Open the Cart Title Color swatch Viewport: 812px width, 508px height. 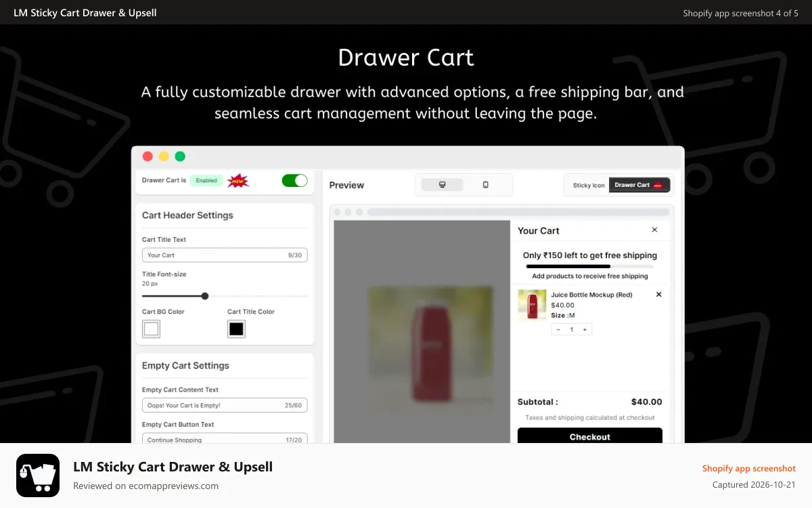point(236,329)
